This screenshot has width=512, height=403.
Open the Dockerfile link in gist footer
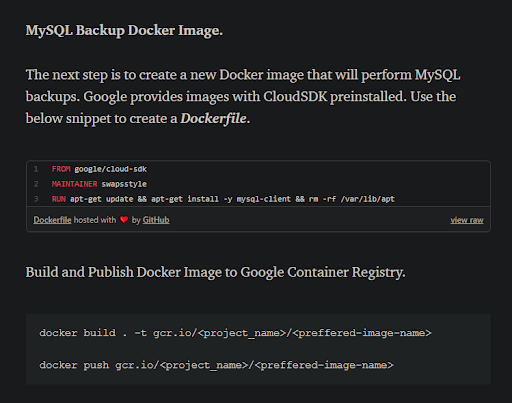pos(52,220)
